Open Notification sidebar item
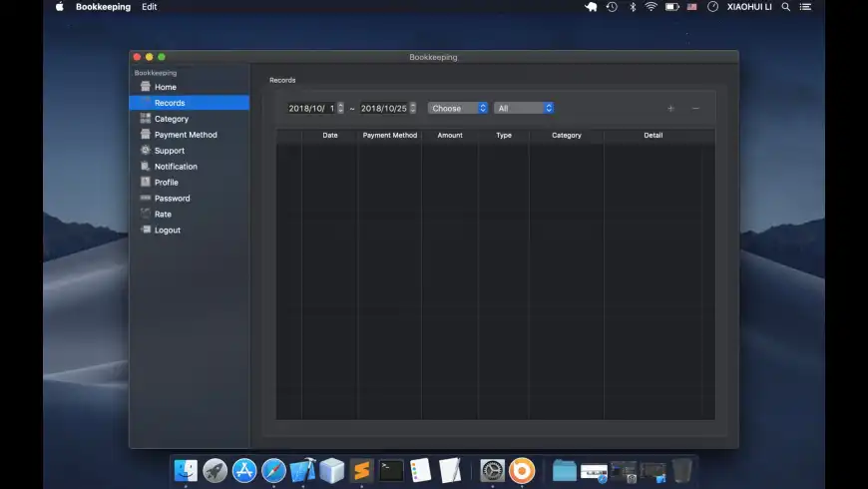This screenshot has width=868, height=489. click(x=175, y=167)
